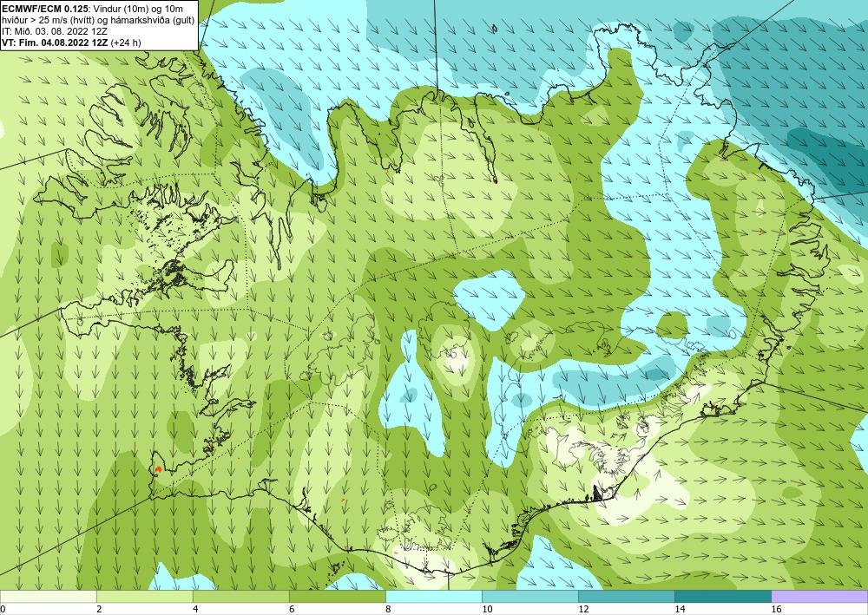Click the legend label '8'
Screen dimensions: 868x615
388,609
